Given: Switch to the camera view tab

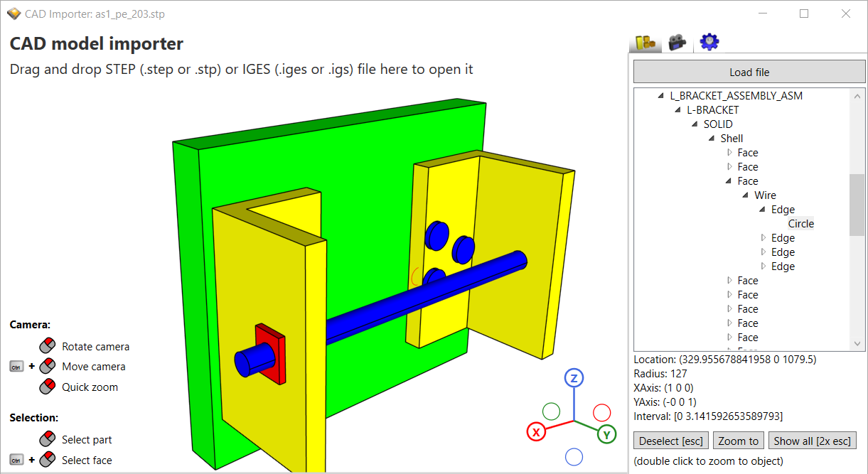Looking at the screenshot, I should pyautogui.click(x=677, y=41).
